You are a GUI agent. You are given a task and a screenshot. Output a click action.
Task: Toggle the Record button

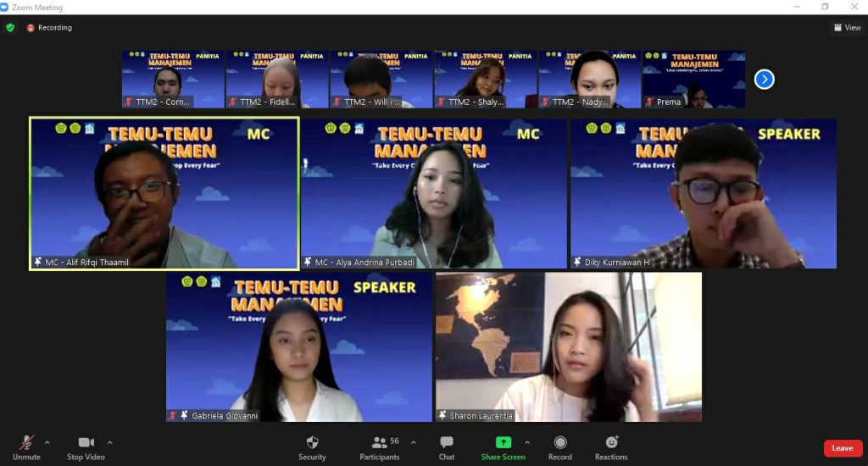point(560,443)
